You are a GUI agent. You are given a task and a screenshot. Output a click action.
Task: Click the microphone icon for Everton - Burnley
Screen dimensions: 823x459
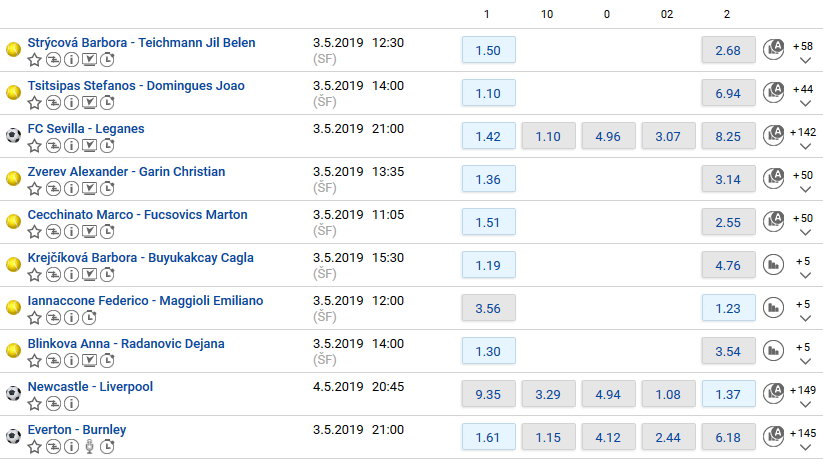(90, 447)
